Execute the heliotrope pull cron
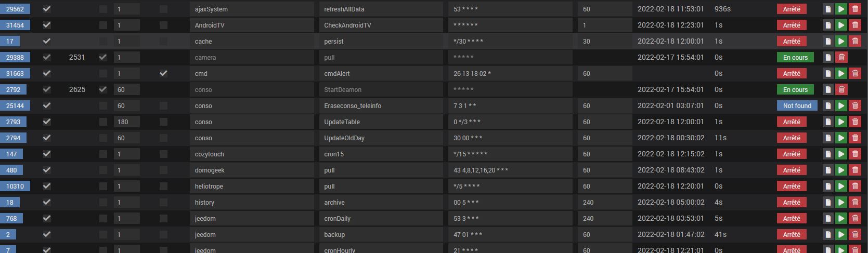Viewport: 868px width, 253px height. [841, 186]
